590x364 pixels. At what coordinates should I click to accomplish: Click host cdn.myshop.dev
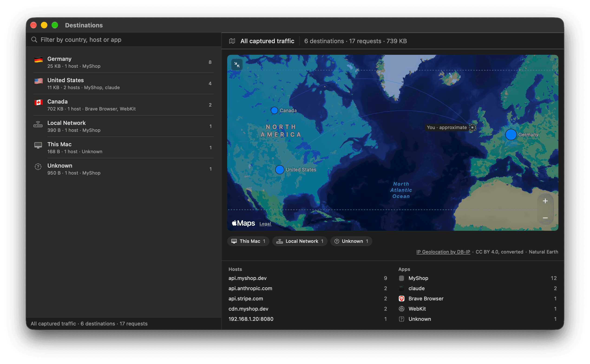(x=248, y=309)
